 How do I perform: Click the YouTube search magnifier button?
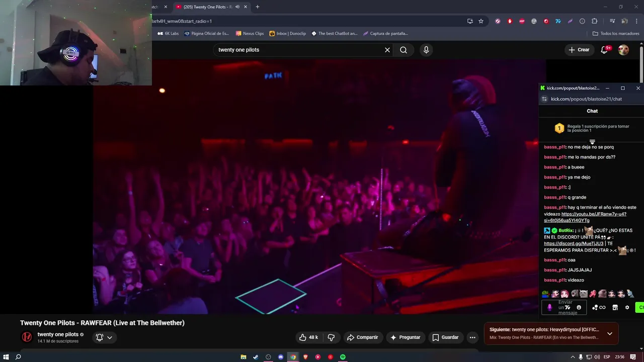click(x=404, y=50)
